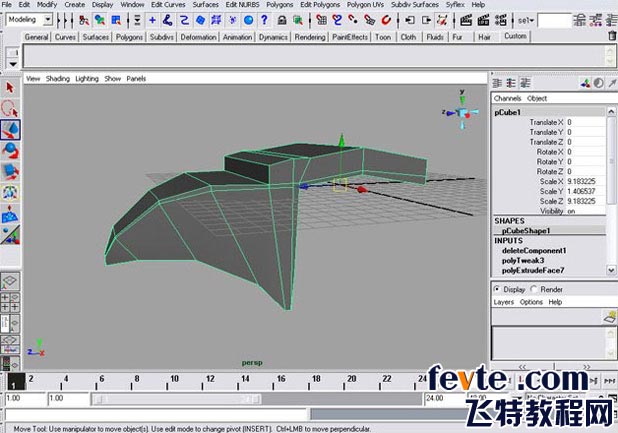The image size is (618, 433).
Task: Switch to the four view layout
Action: tap(10, 302)
